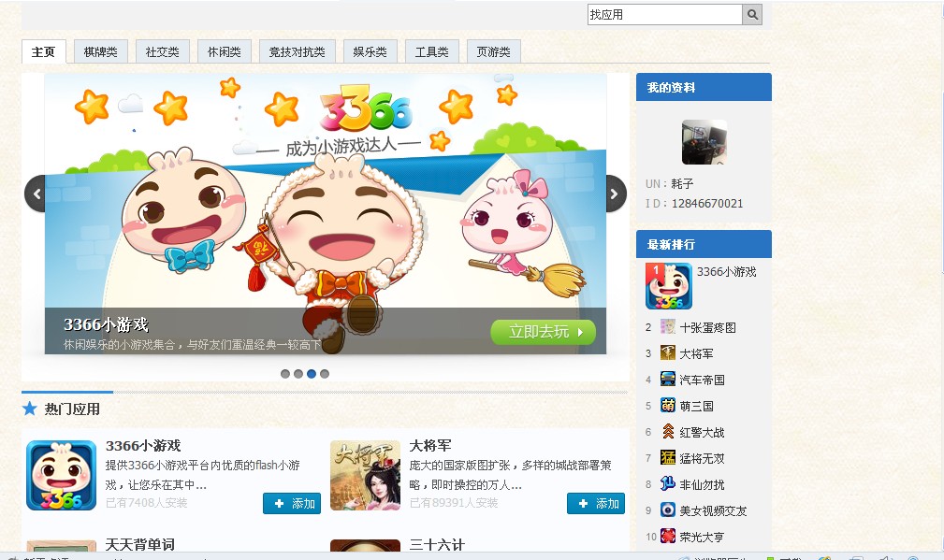Click 3366小游戏 in the ranking list

coord(727,272)
